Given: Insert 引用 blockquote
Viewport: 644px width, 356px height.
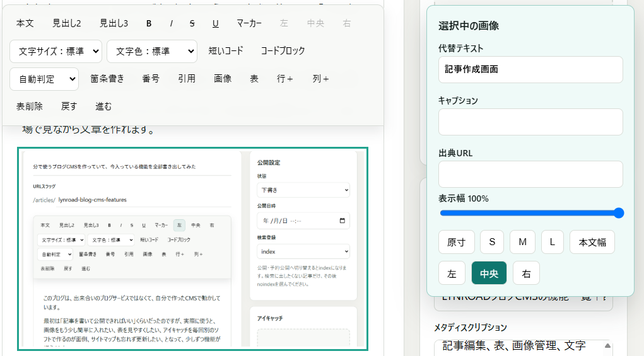Looking at the screenshot, I should click(x=187, y=79).
